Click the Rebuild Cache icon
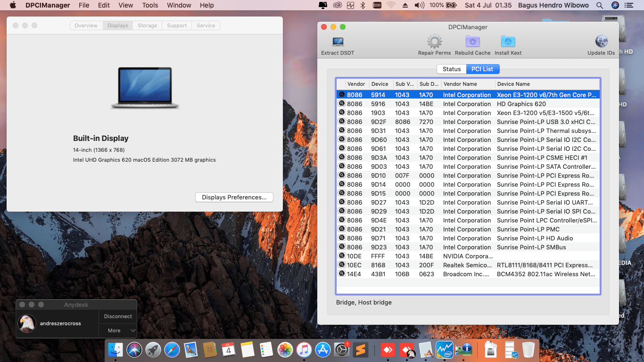The width and height of the screenshot is (644, 362). tap(472, 41)
